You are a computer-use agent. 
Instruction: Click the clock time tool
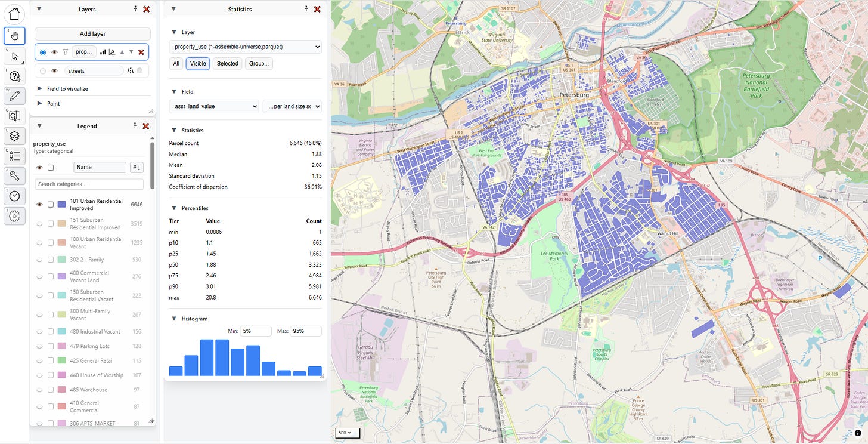14,196
